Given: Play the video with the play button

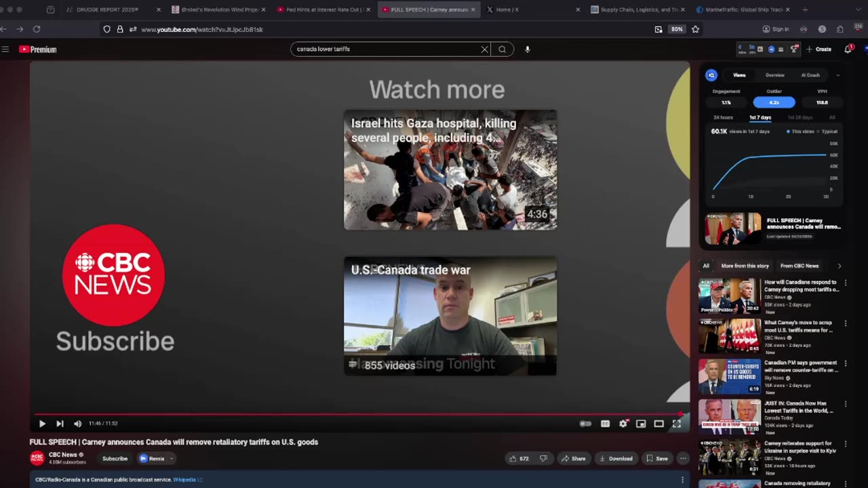Looking at the screenshot, I should pyautogui.click(x=42, y=424).
